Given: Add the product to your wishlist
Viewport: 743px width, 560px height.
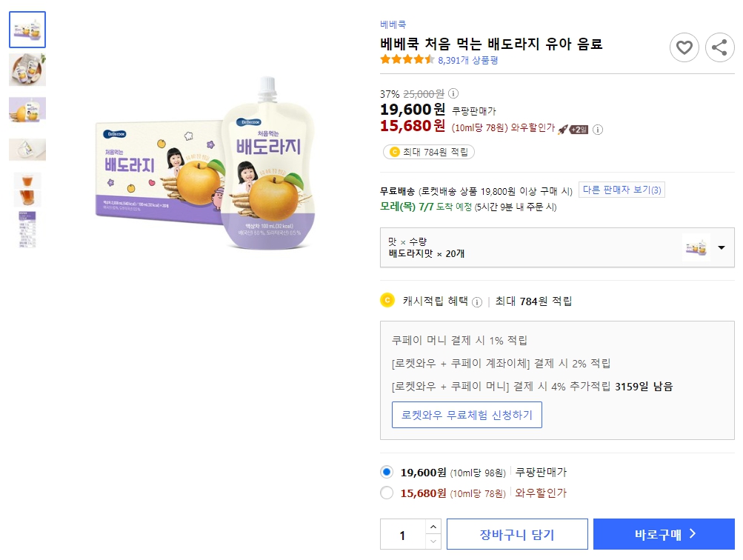Looking at the screenshot, I should click(x=684, y=47).
